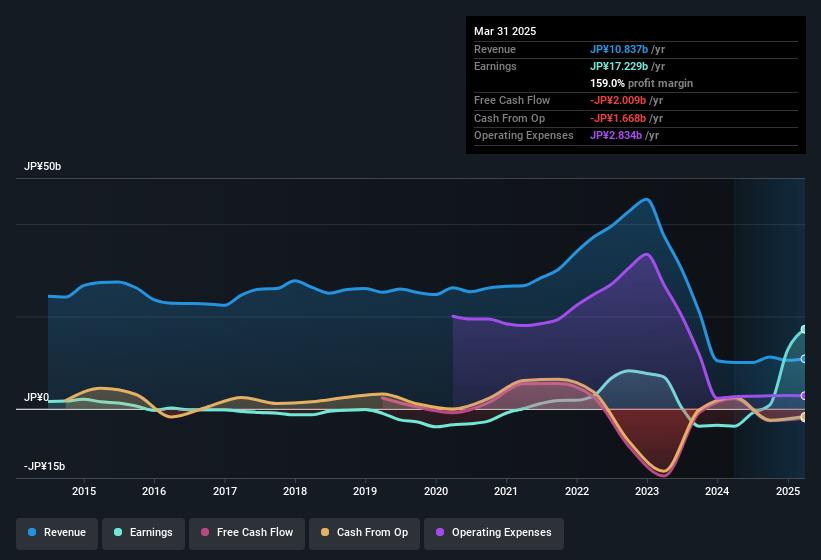Click the Earnings endpoint marker on the chart
Image resolution: width=821 pixels, height=560 pixels.
click(804, 330)
